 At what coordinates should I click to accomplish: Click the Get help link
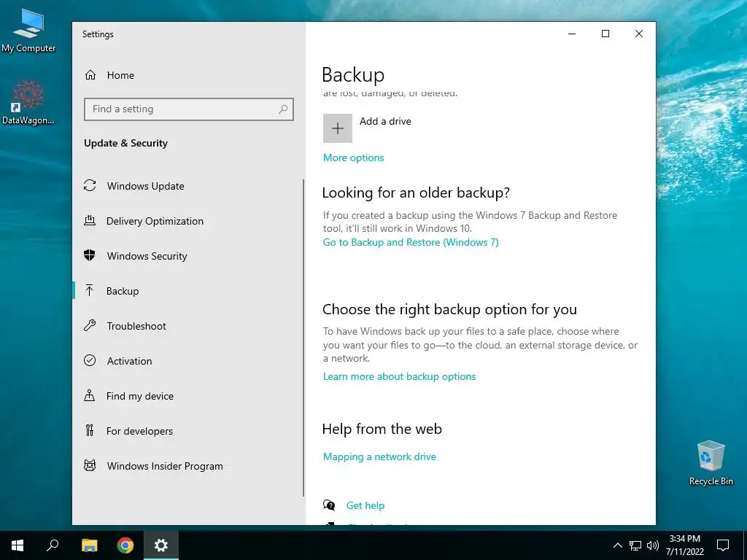[x=365, y=506]
